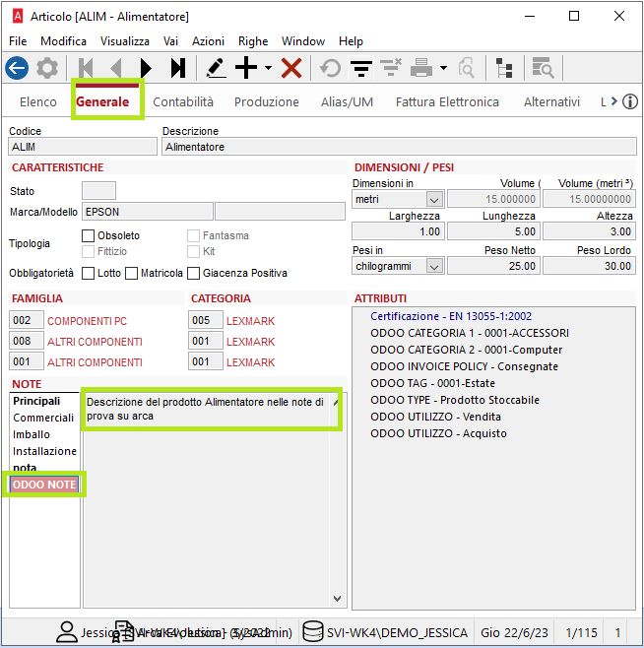Click the Marca/Modello EPSON field
This screenshot has height=648, width=644.
pyautogui.click(x=147, y=211)
